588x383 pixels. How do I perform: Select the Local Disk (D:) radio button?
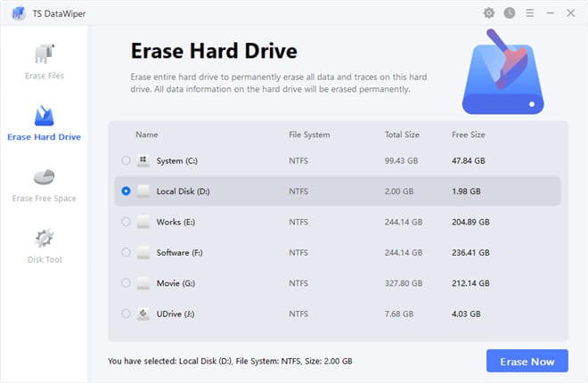126,191
